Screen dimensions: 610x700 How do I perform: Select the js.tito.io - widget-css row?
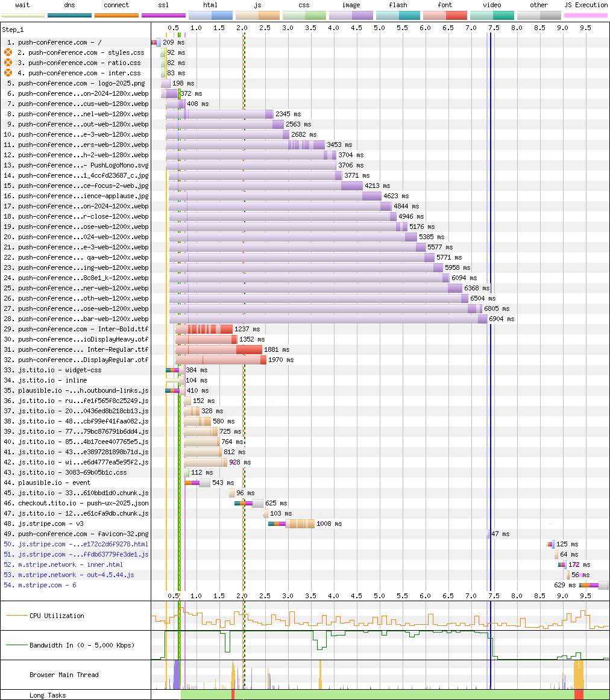click(305, 370)
